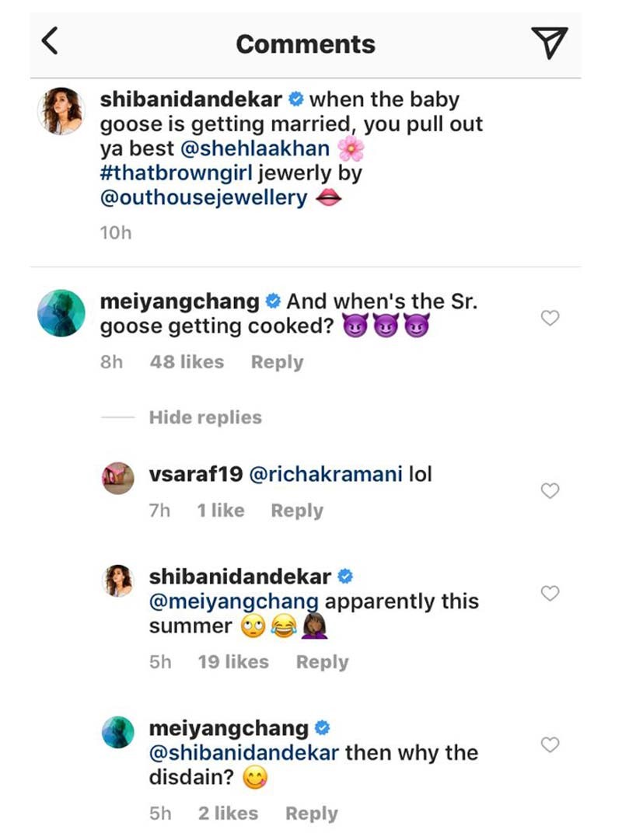Reply to shibanidandekar's 5h comment
The width and height of the screenshot is (622, 840).
tap(322, 662)
